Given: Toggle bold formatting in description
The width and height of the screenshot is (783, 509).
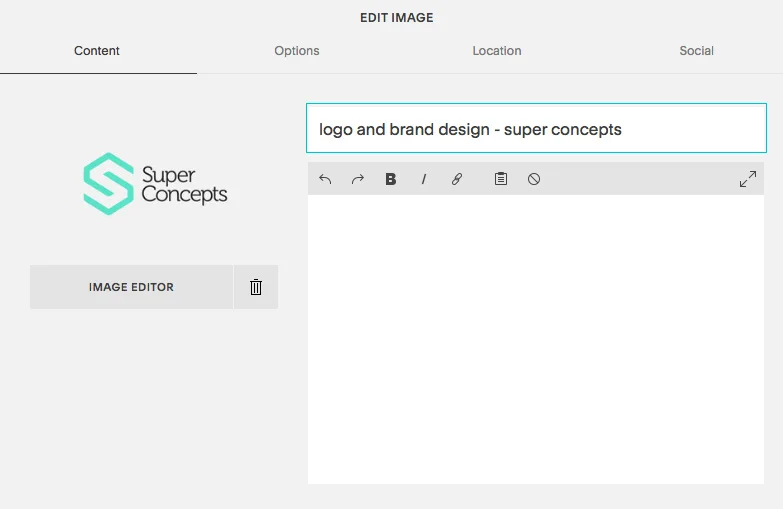Looking at the screenshot, I should click(391, 179).
